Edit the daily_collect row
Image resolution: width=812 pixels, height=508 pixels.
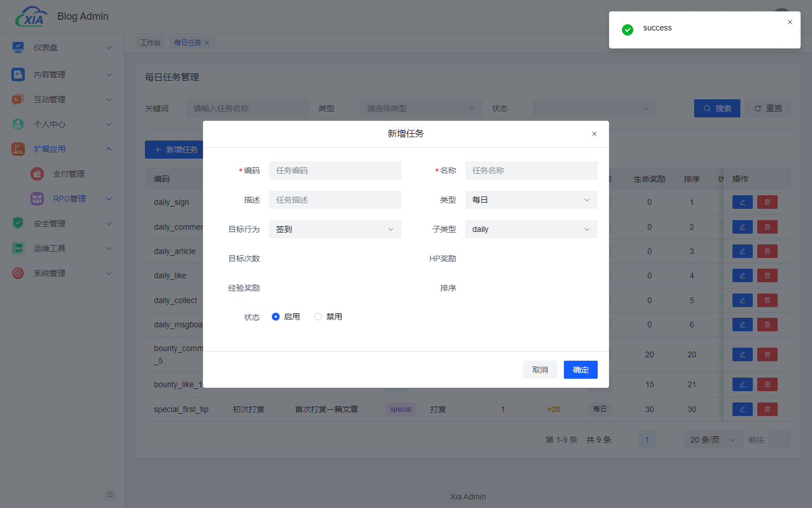point(742,300)
